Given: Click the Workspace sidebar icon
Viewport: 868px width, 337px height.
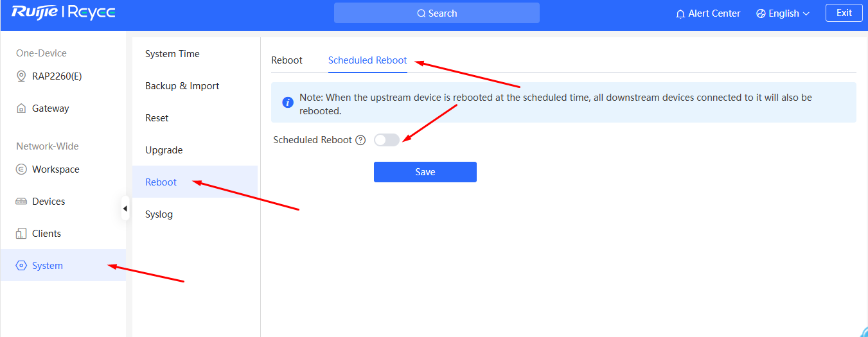Looking at the screenshot, I should click(21, 169).
